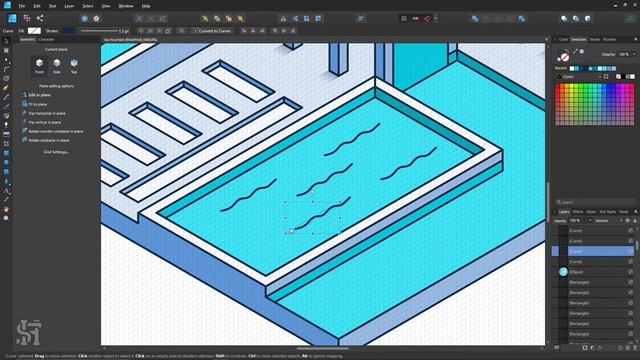Click the color picker eyedropper in Swatches
This screenshot has height=360, width=640.
(575, 51)
